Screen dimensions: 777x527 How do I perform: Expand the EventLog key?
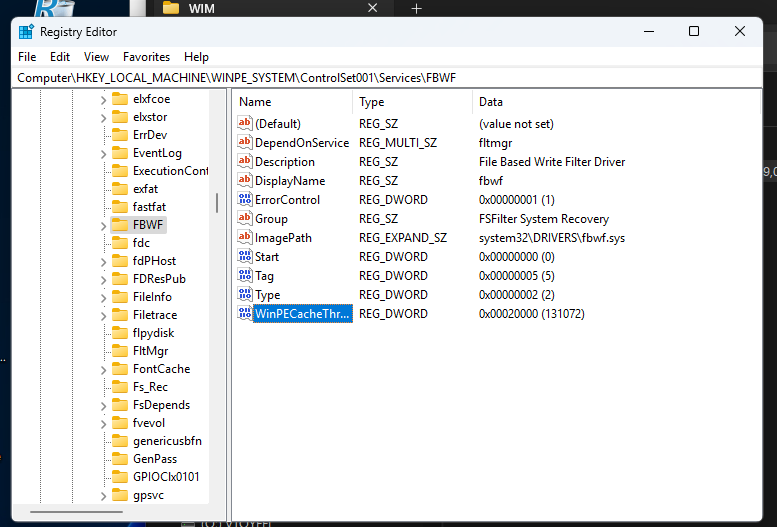pyautogui.click(x=103, y=154)
